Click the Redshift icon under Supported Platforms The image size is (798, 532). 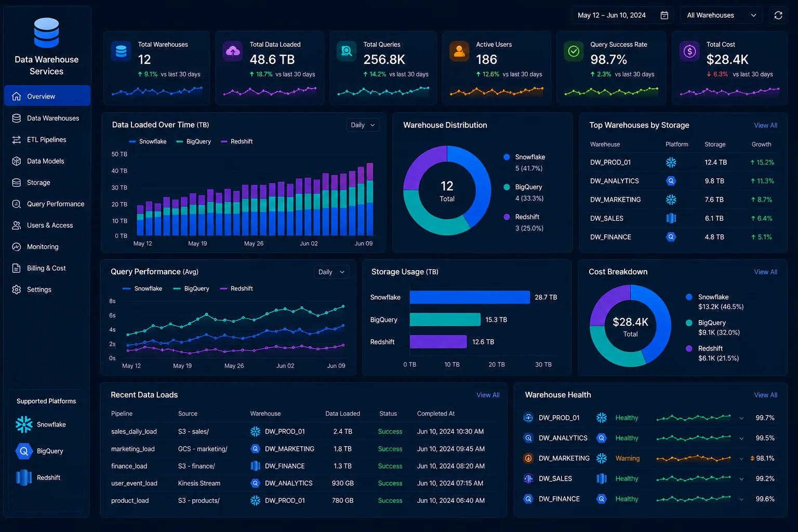point(24,477)
